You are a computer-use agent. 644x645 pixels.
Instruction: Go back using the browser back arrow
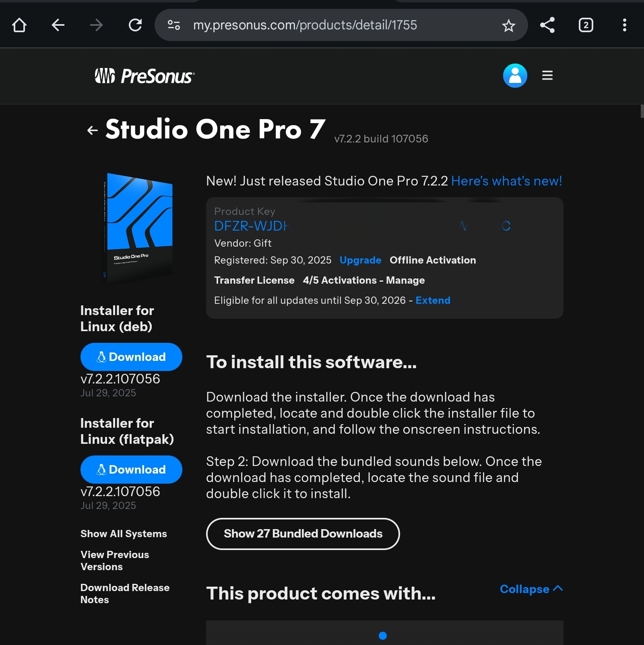(x=58, y=25)
